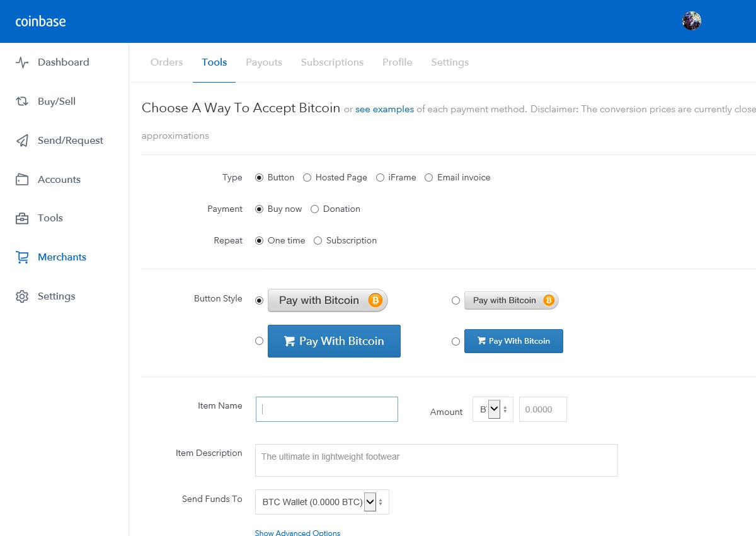Choose the iFrame type radio button
The image size is (756, 536).
(x=380, y=178)
